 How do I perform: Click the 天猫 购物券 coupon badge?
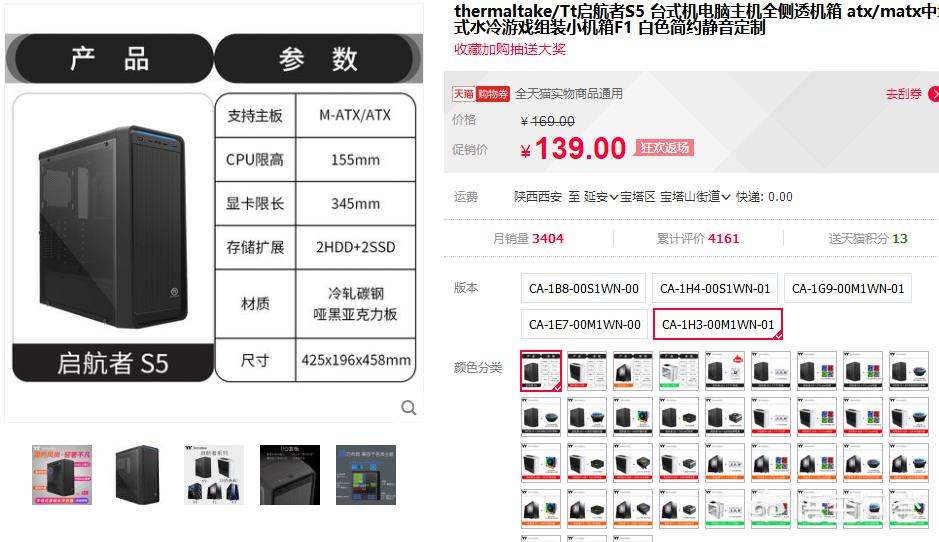tap(480, 94)
